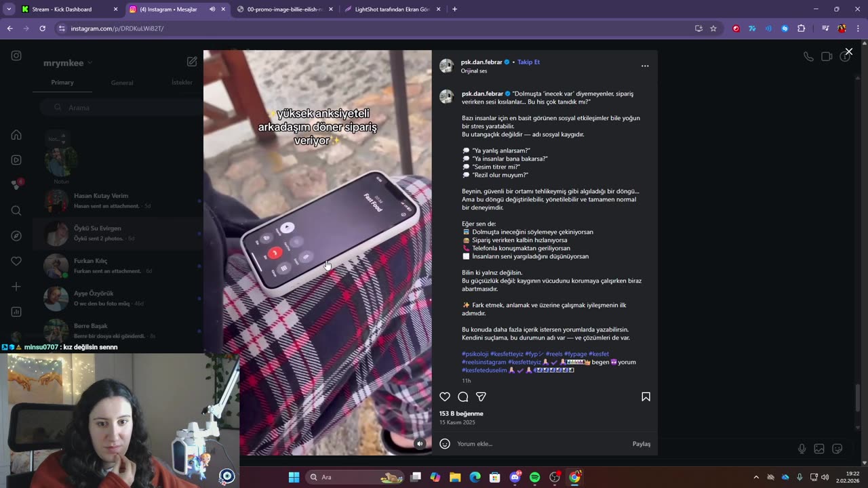Start an audio call from chat header
Image resolution: width=868 pixels, height=488 pixels.
point(808,57)
